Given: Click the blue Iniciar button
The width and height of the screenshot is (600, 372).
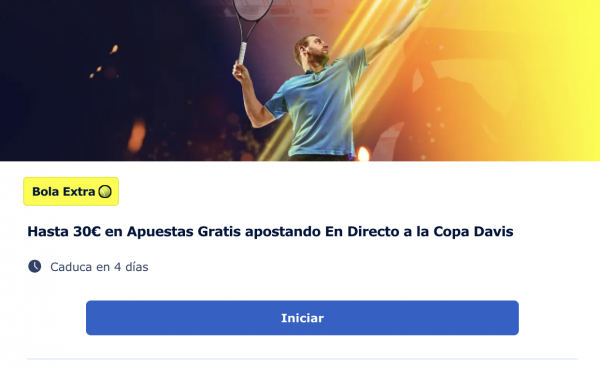Looking at the screenshot, I should pos(302,318).
